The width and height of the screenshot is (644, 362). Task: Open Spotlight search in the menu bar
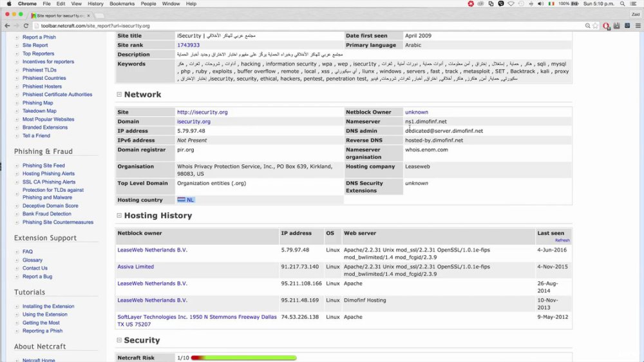tap(623, 4)
